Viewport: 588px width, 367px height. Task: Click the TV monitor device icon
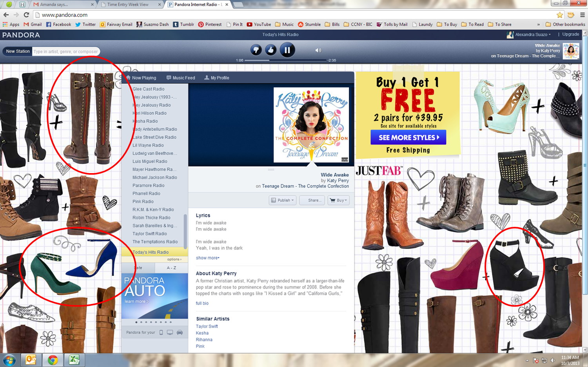[x=170, y=333]
